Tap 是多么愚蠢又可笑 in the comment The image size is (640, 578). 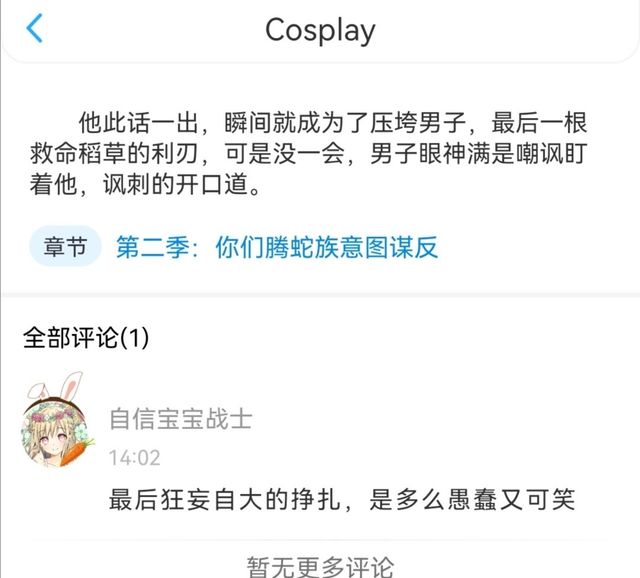472,500
